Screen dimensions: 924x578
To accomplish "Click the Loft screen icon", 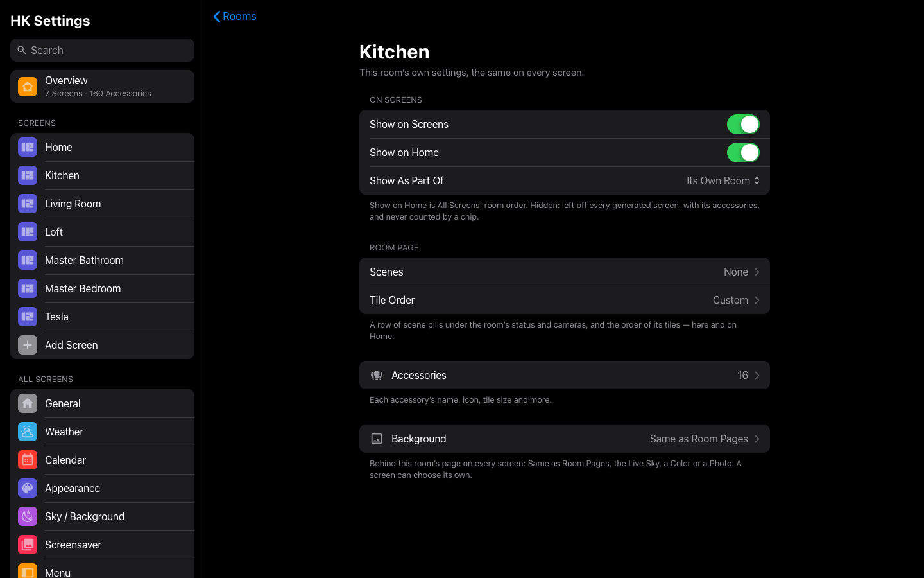I will 28,232.
